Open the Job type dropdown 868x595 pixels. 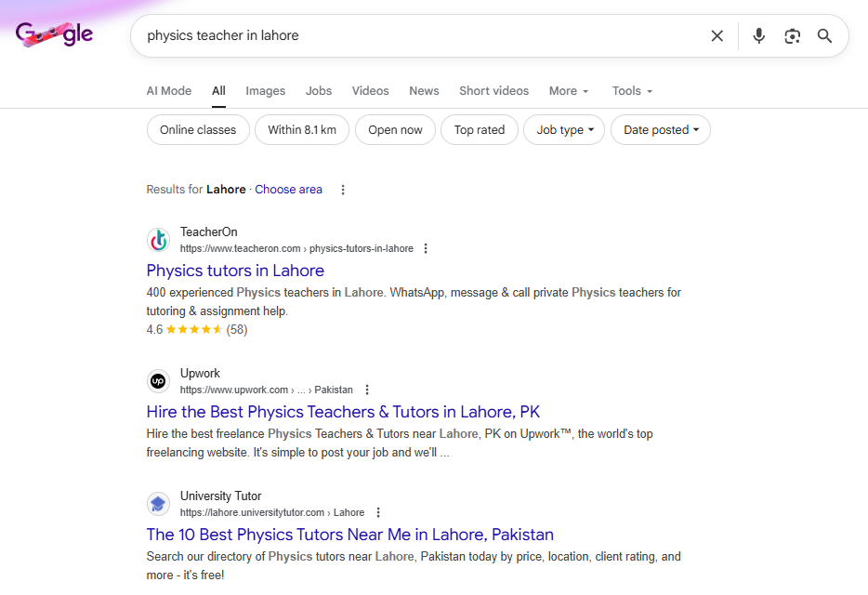pos(563,129)
